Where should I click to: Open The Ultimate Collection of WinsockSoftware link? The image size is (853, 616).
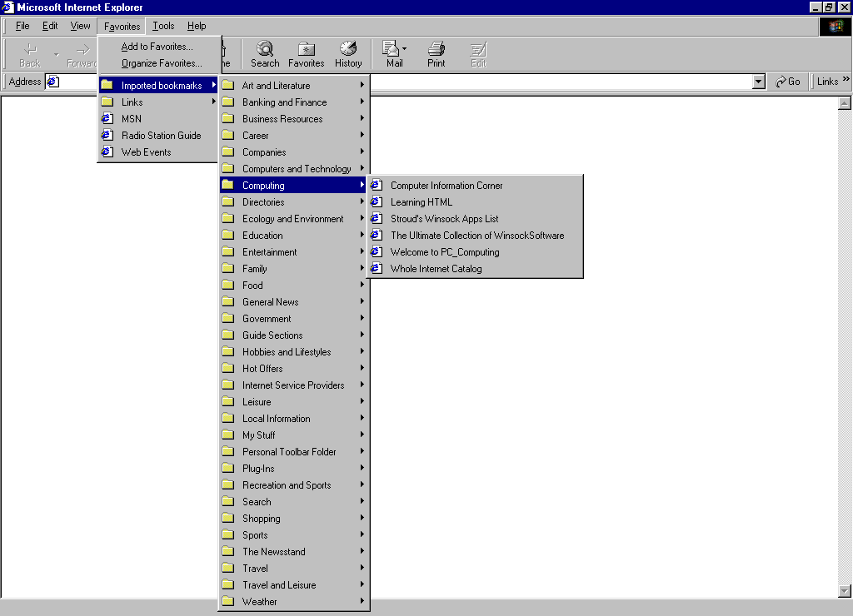pyautogui.click(x=475, y=236)
